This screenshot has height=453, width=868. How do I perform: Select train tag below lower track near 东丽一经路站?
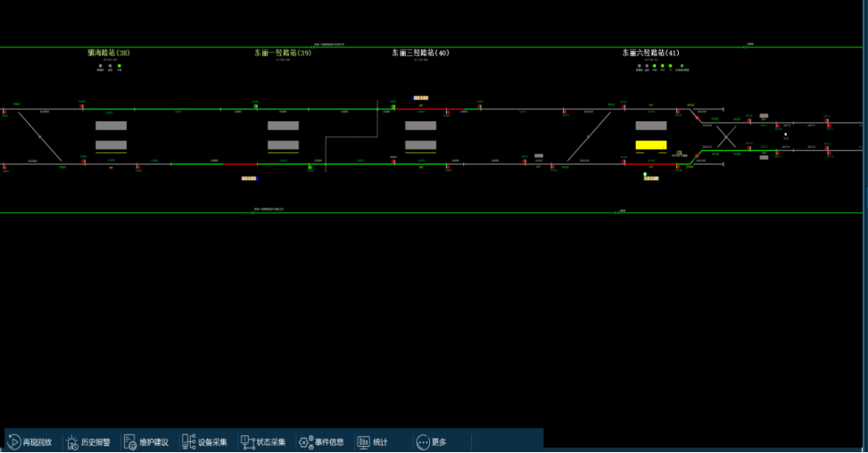250,178
